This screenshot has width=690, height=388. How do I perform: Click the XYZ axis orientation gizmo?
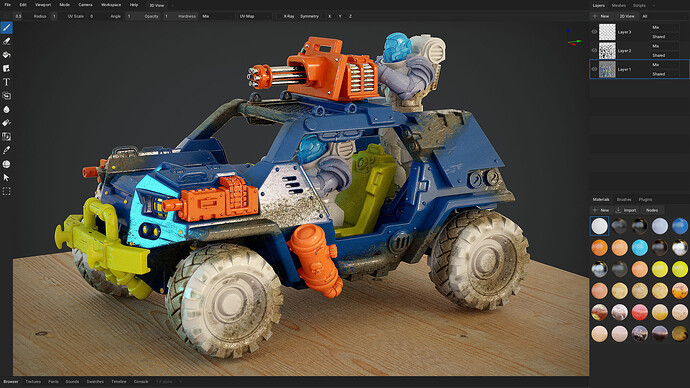[x=573, y=37]
